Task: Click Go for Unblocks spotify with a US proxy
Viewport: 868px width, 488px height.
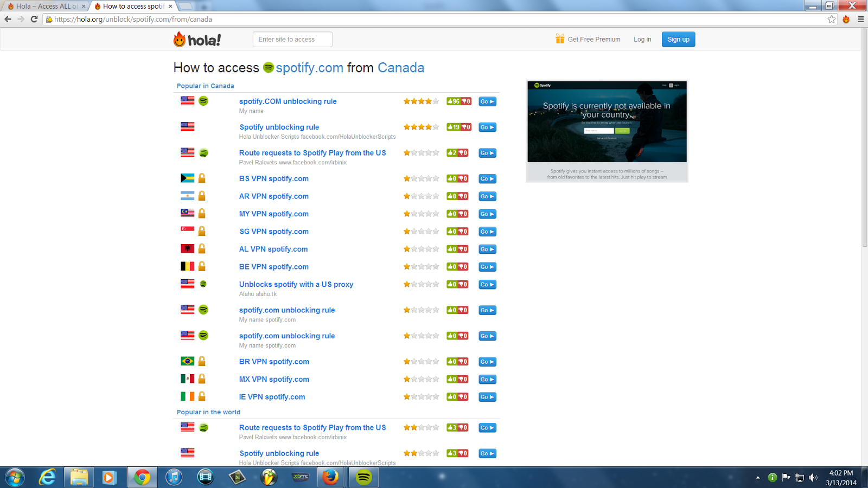Action: click(487, 285)
